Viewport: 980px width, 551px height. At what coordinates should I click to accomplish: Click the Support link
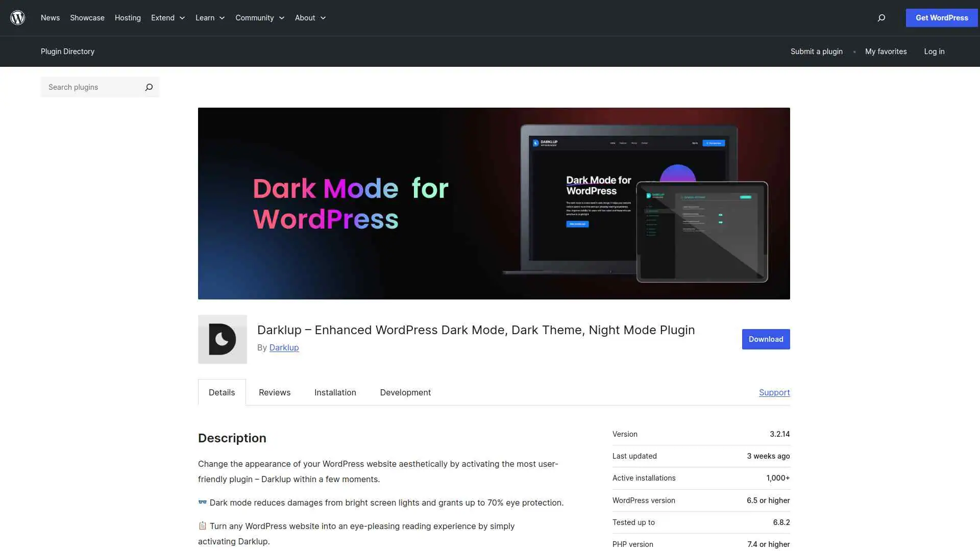coord(774,392)
